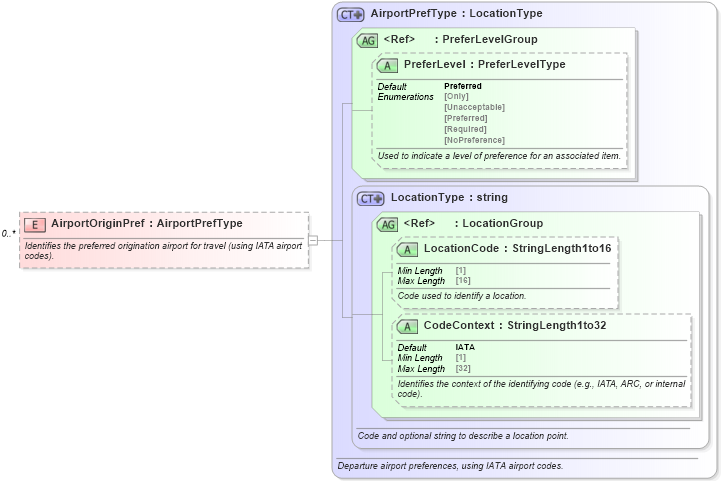Click the [Required] enumeration value
This screenshot has height=481, width=722.
coord(465,129)
